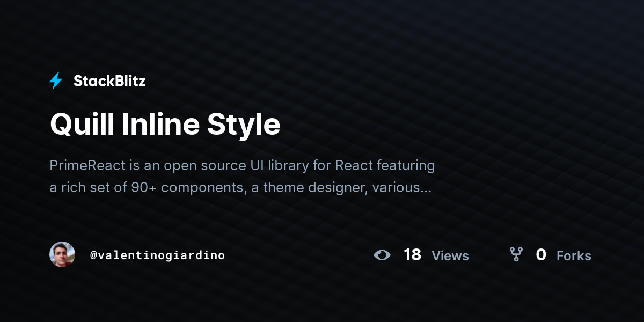This screenshot has height=322, width=644.
Task: Click the eye-shaped view counter icon
Action: pyautogui.click(x=382, y=255)
